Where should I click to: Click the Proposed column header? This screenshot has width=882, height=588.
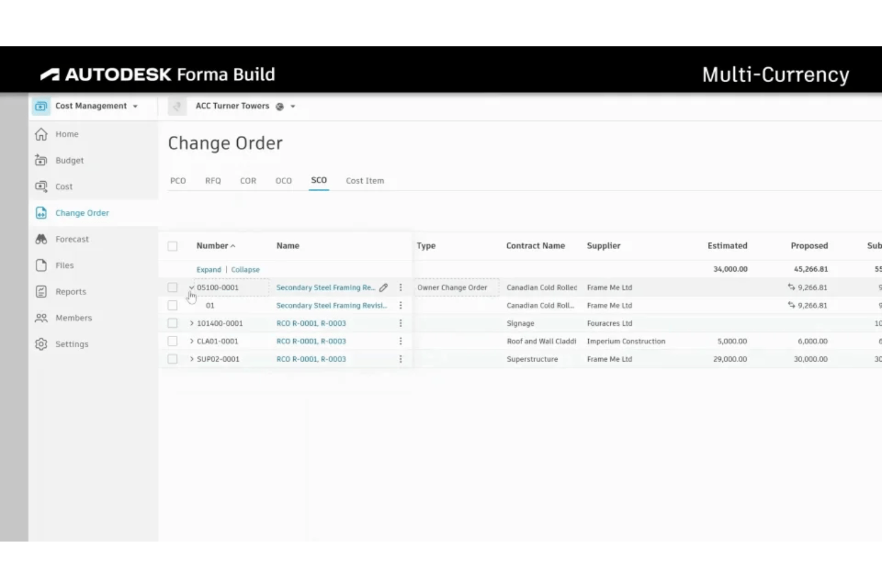click(x=809, y=245)
